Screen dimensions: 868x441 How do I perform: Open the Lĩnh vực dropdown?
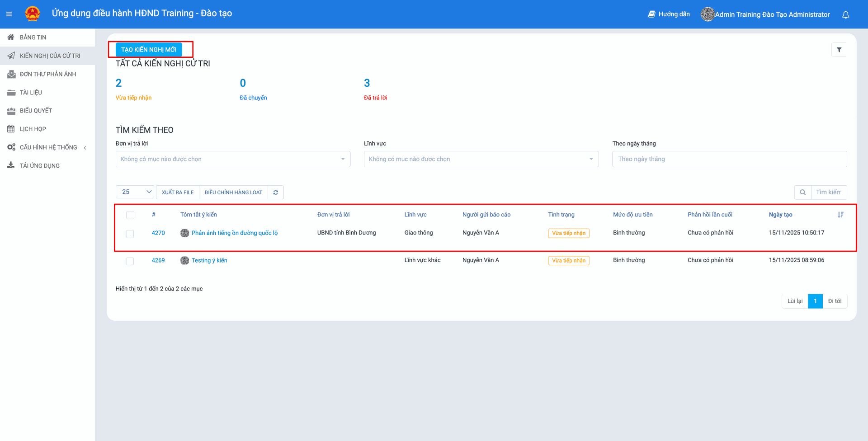pyautogui.click(x=481, y=159)
